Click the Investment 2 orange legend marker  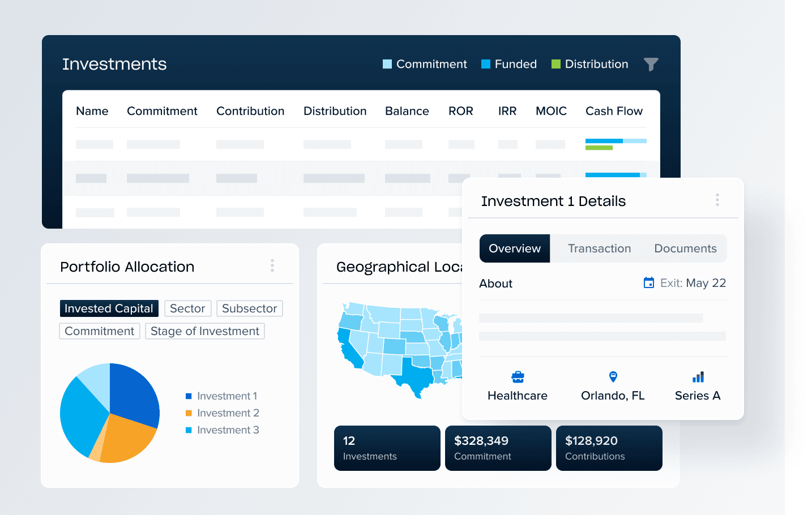click(189, 413)
